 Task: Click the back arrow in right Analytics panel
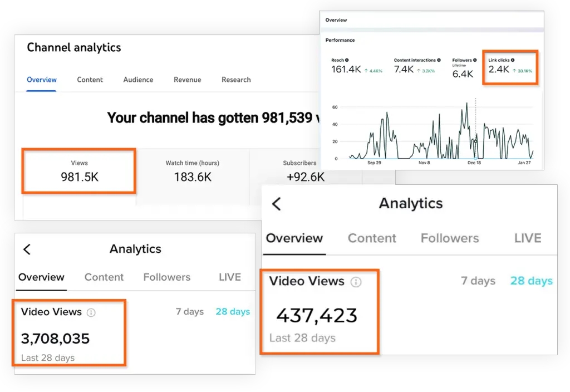pos(277,204)
